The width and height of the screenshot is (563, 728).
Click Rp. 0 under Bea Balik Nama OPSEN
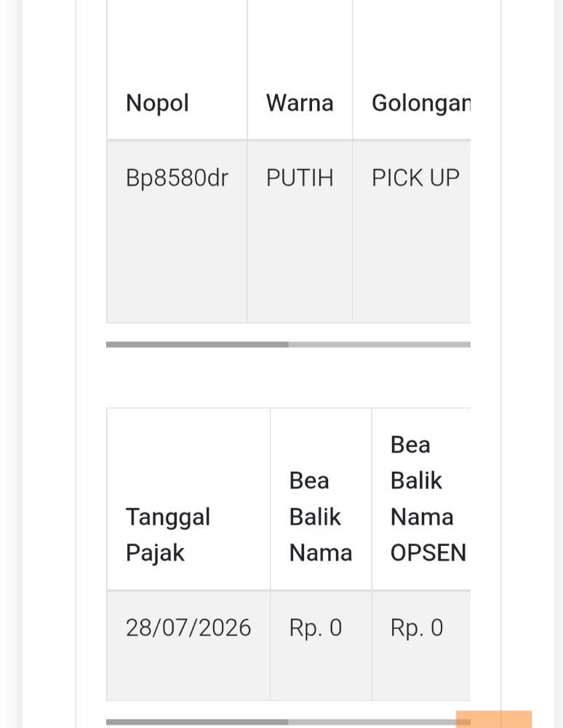point(417,628)
